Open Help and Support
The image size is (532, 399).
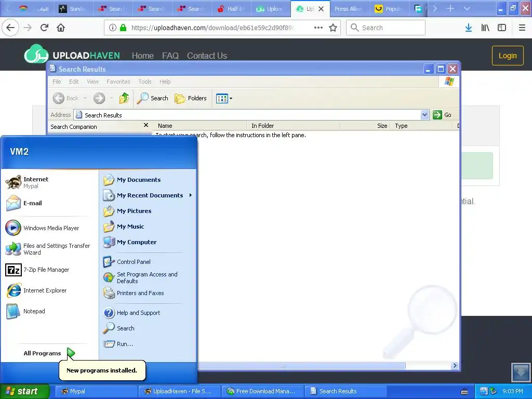click(131, 313)
